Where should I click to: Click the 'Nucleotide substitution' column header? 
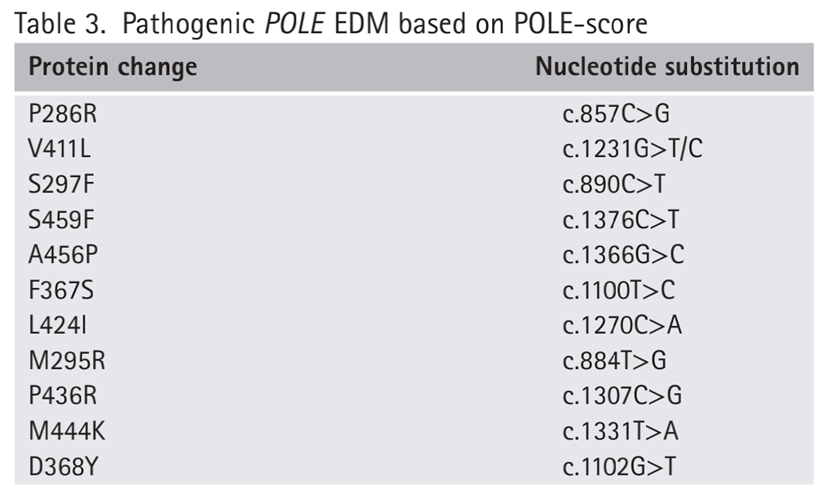click(x=667, y=68)
